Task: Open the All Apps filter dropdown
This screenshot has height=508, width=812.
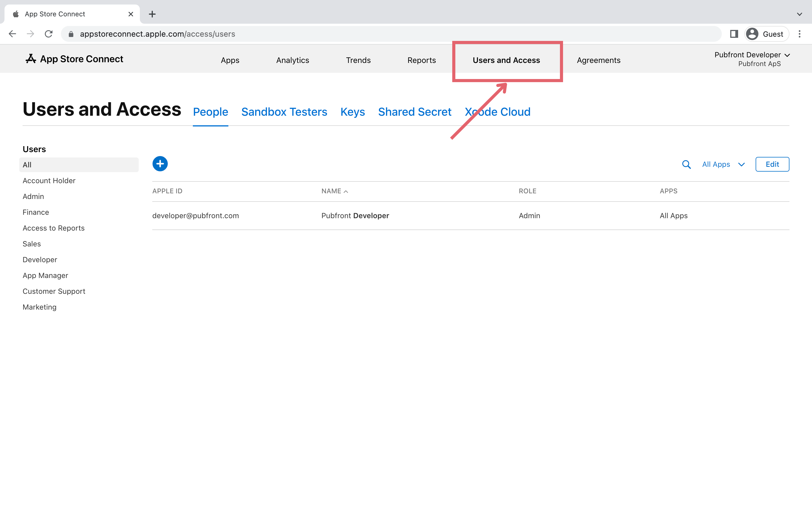Action: (x=723, y=164)
